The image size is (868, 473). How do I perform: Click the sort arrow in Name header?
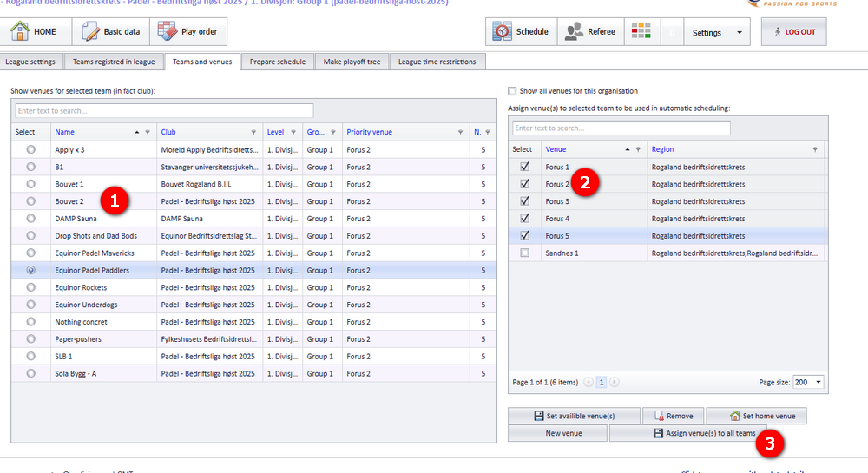(x=137, y=132)
